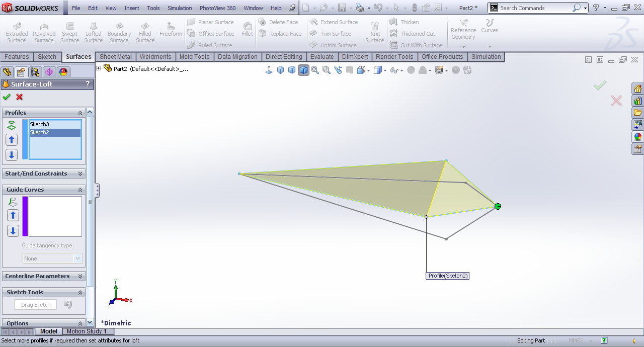The image size is (644, 347).
Task: Open the DisplayManager panel tab
Action: [x=63, y=72]
